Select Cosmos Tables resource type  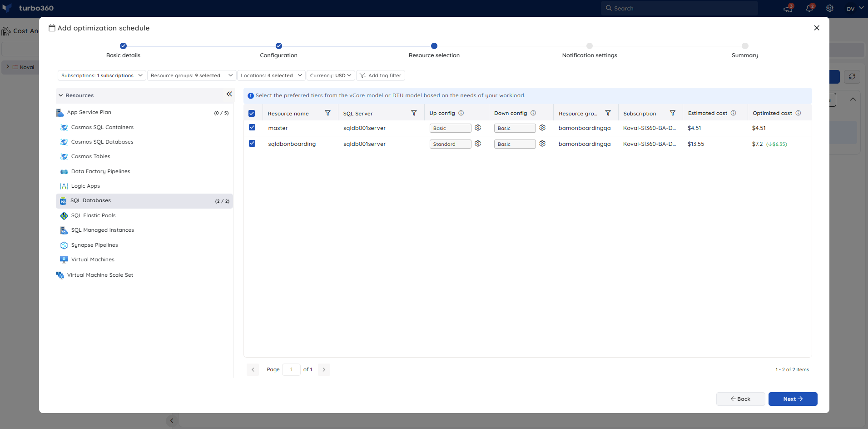144,156
